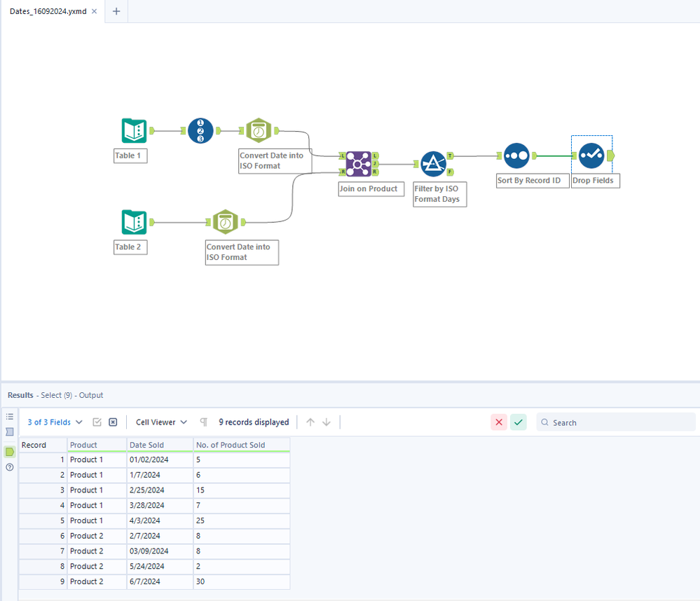Click the Join tool L output anchor
Viewport: 700px width, 601px height.
point(376,156)
